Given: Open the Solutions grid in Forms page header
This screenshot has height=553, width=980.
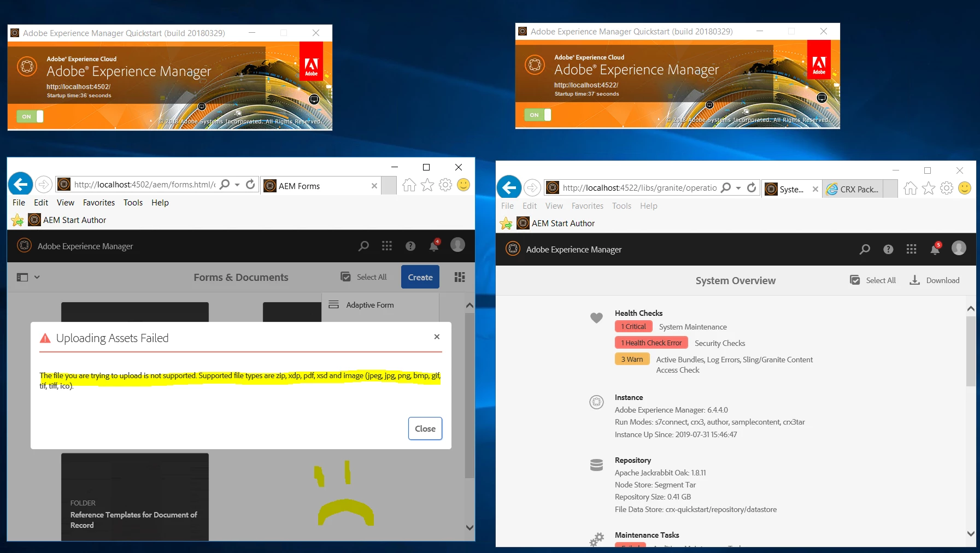Looking at the screenshot, I should (x=387, y=246).
